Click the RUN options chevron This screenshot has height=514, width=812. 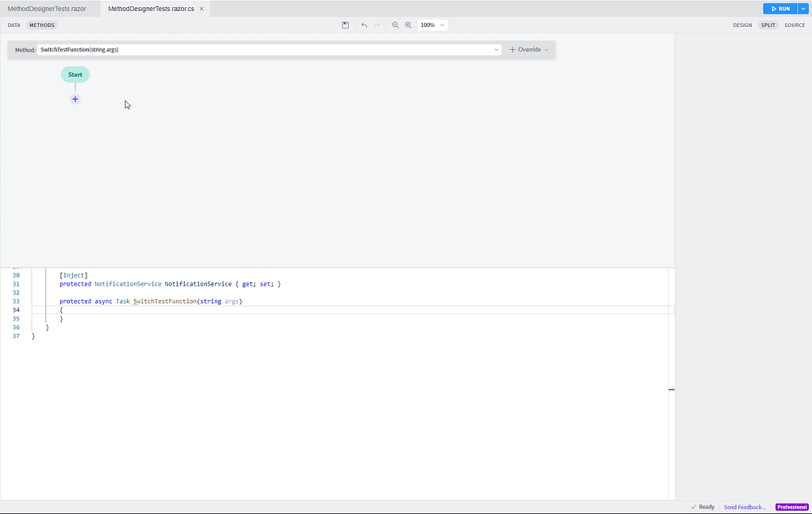point(802,8)
